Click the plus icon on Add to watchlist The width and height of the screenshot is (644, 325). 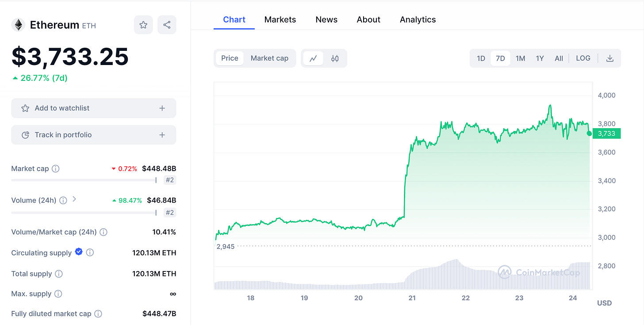[162, 108]
